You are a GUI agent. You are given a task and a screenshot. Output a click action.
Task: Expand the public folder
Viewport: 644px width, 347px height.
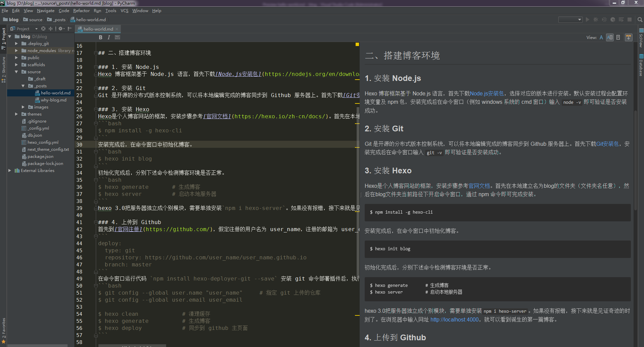click(x=16, y=57)
